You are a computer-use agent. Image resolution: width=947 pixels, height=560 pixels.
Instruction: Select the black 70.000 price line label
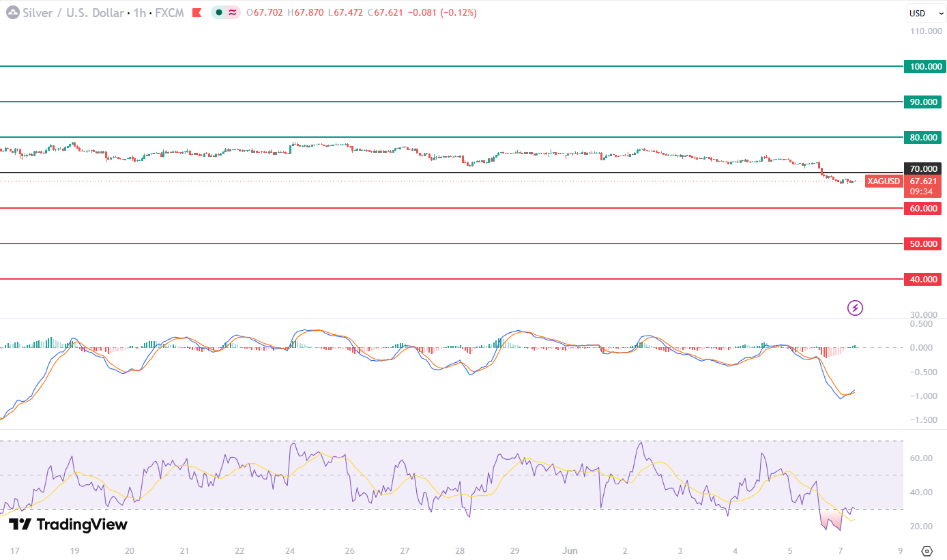pos(922,168)
